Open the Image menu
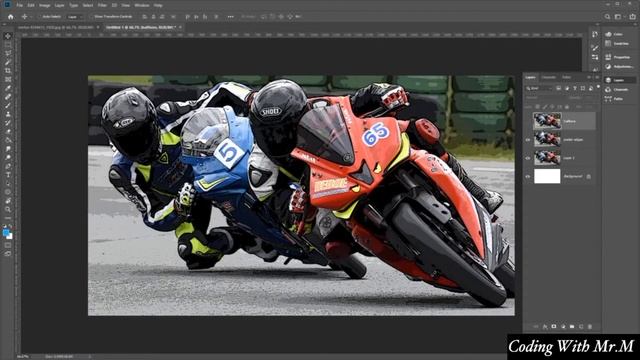Screen dimensions: 640x360 click(x=44, y=5)
